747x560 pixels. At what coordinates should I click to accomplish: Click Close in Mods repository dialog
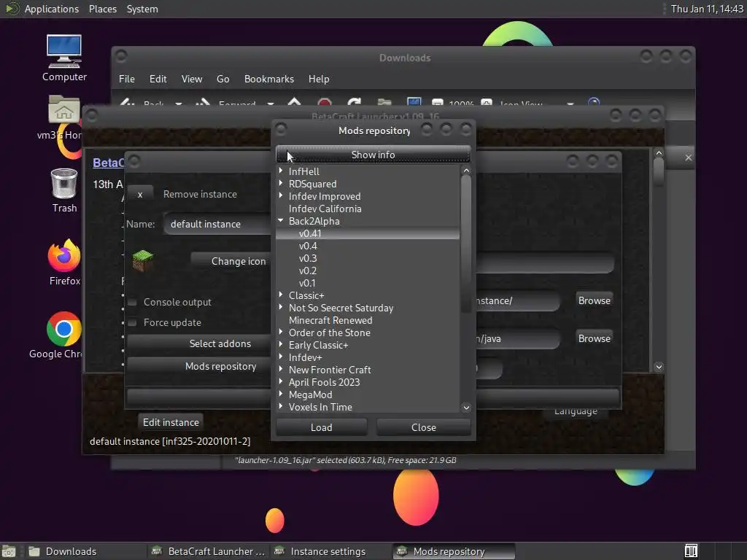click(424, 427)
